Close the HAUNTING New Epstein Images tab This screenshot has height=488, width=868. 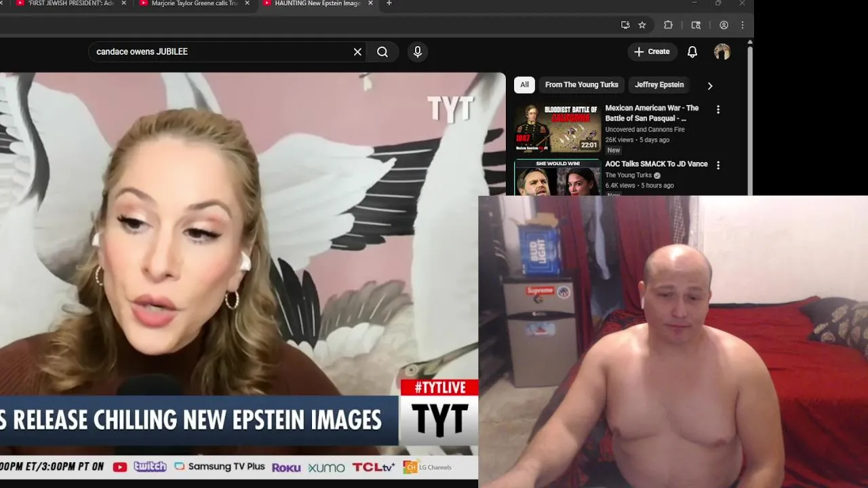[371, 3]
